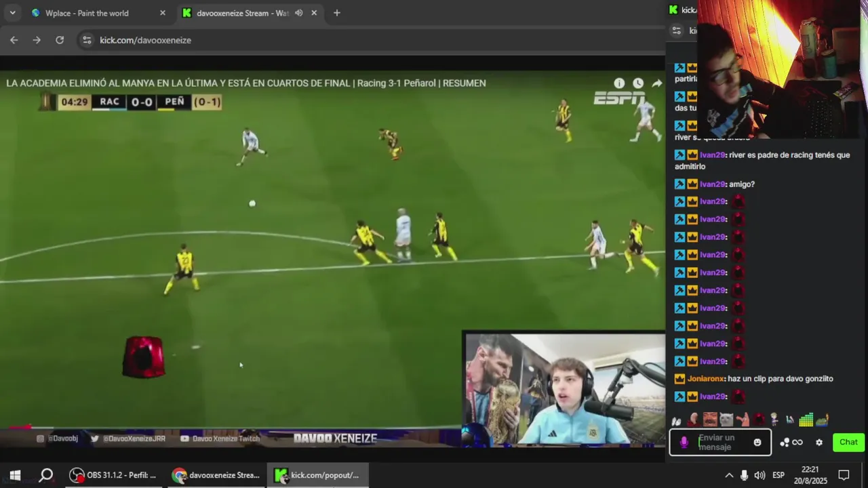Click the bubbles points icon beside chat input

785,443
